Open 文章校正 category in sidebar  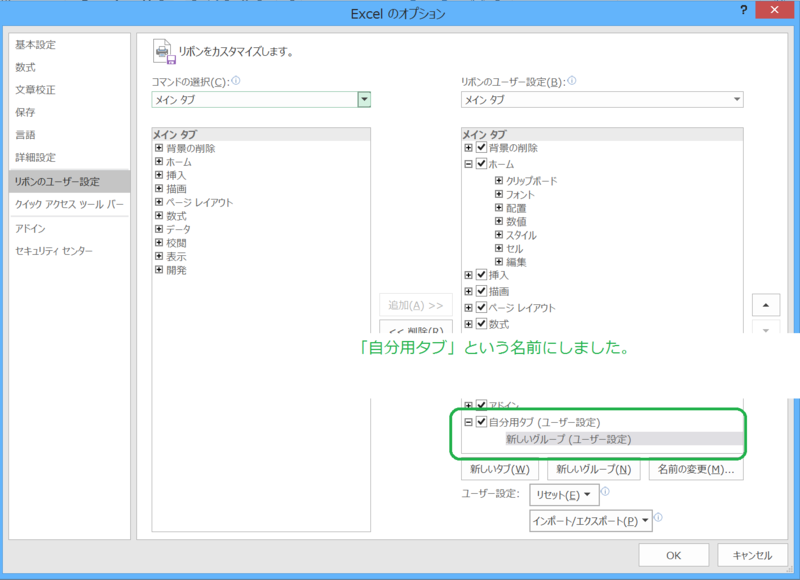pos(69,90)
